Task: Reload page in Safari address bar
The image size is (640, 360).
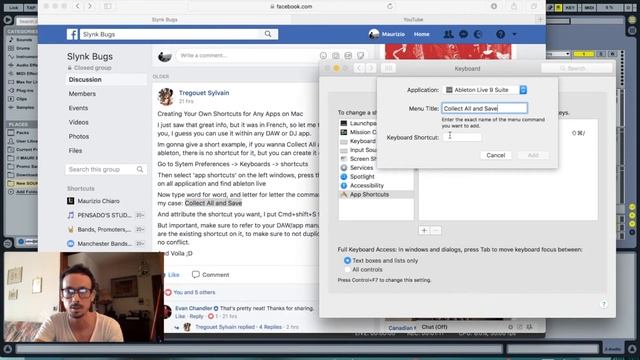Action: coord(389,6)
